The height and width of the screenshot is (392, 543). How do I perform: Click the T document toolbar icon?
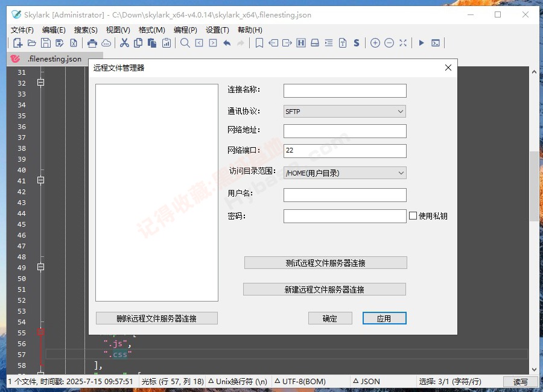point(343,43)
